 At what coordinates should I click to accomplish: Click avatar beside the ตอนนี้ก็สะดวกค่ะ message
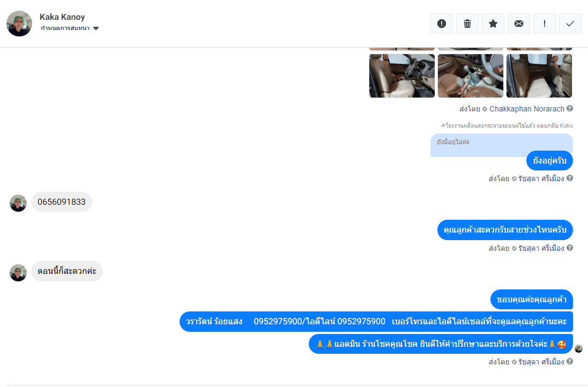18,273
